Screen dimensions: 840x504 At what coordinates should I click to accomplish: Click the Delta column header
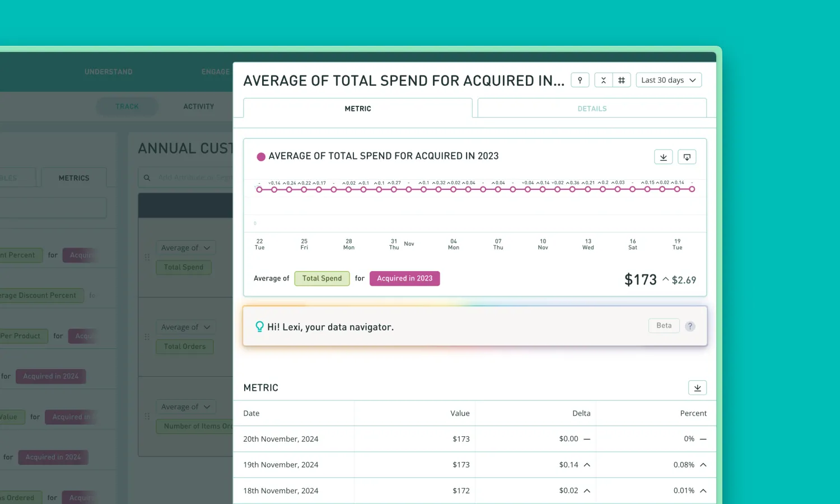pyautogui.click(x=581, y=413)
